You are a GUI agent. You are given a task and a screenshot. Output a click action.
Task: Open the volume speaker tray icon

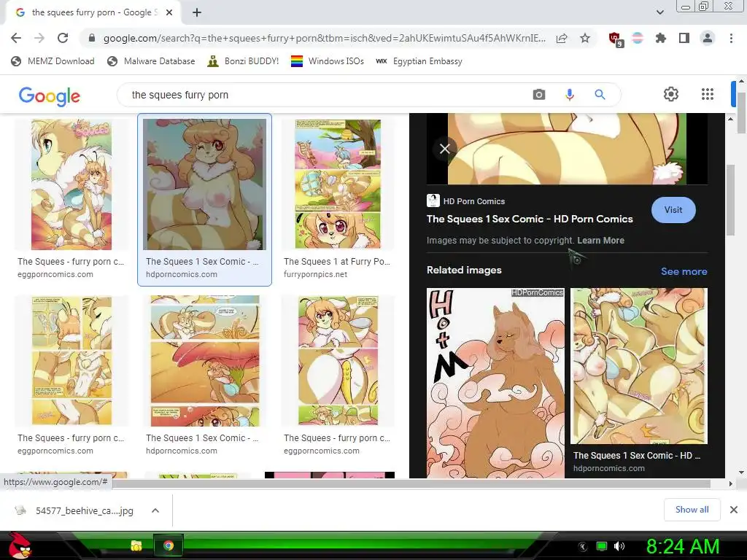coord(619,546)
